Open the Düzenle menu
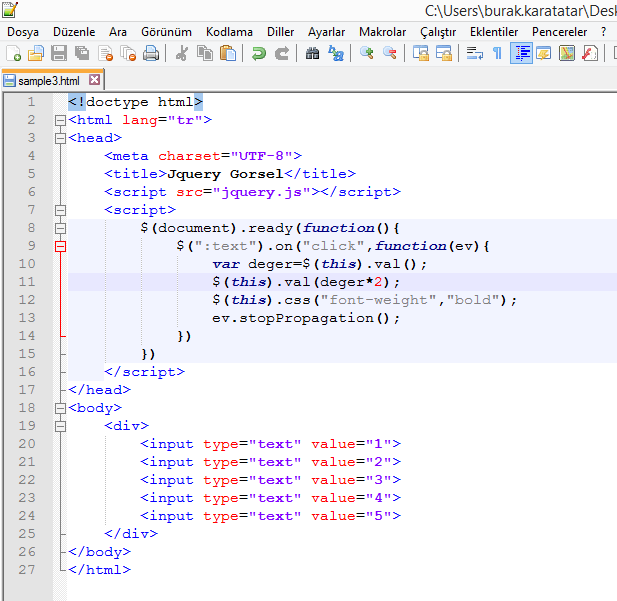This screenshot has height=601, width=617. pos(74,32)
